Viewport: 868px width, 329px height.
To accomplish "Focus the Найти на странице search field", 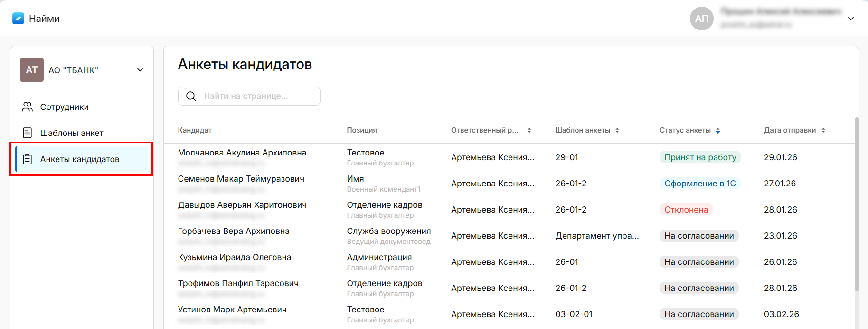I will point(256,96).
